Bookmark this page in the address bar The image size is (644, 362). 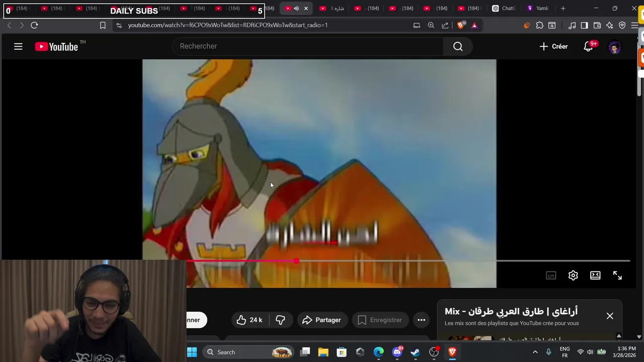103,25
